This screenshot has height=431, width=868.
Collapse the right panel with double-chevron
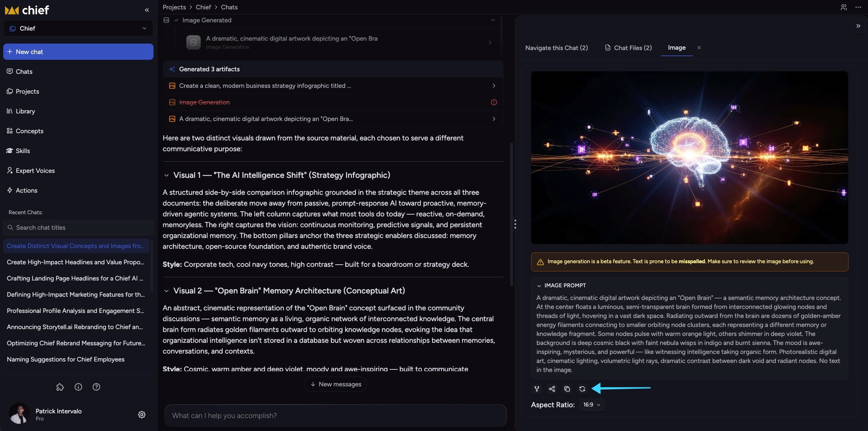pyautogui.click(x=858, y=26)
